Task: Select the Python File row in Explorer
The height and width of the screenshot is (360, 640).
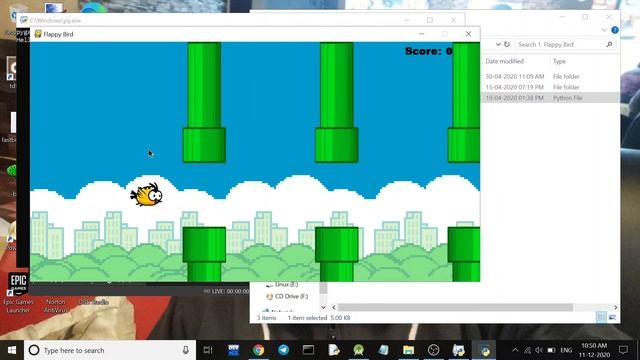Action: pyautogui.click(x=551, y=98)
